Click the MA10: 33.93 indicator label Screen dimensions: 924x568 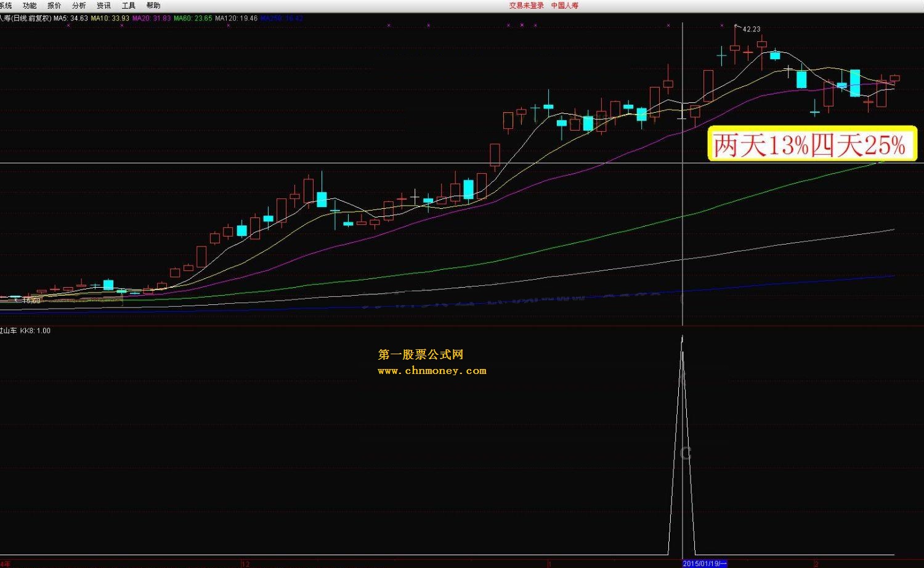pos(110,18)
